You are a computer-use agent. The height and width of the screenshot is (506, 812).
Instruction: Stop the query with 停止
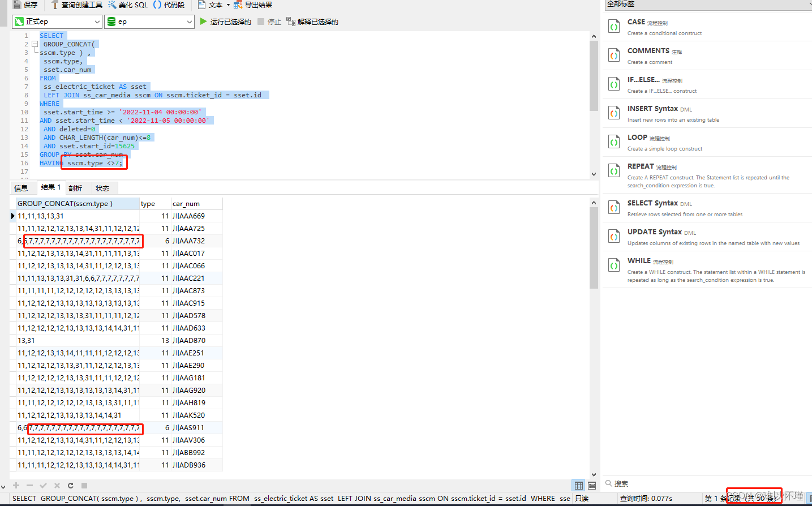(269, 22)
